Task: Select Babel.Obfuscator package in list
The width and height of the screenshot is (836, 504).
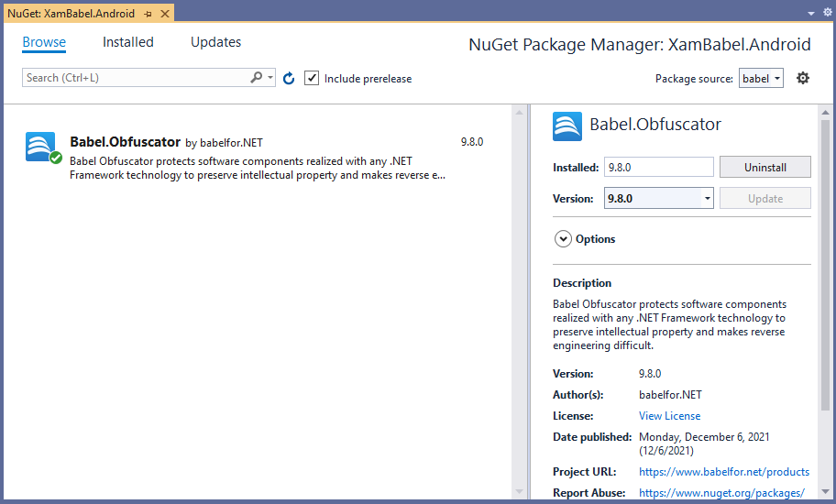Action: click(256, 158)
